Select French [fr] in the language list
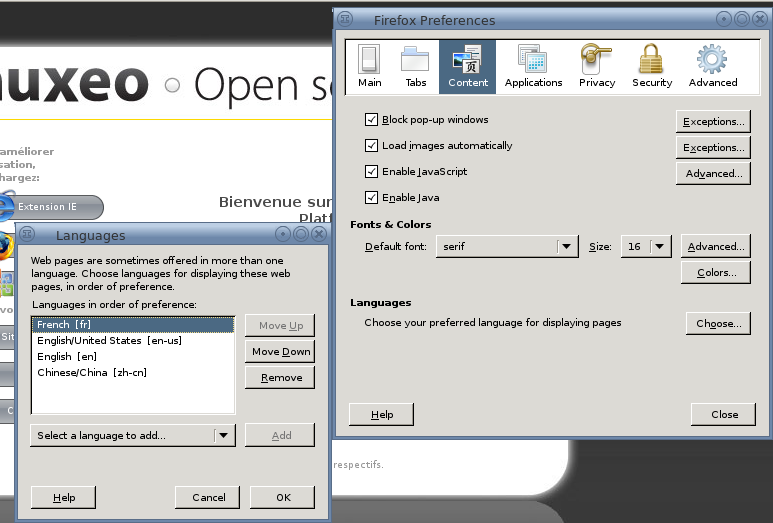 133,324
